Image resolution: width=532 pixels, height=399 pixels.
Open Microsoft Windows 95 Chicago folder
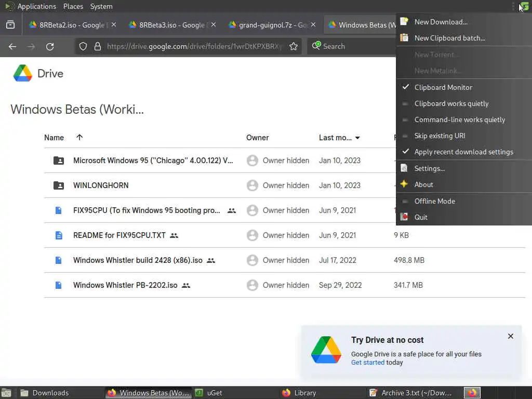pos(153,161)
